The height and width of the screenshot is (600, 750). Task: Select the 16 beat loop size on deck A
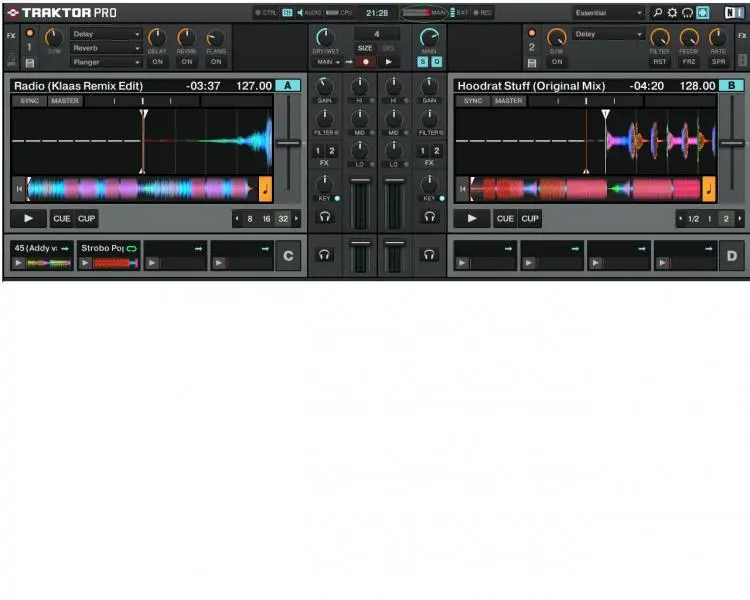click(266, 219)
